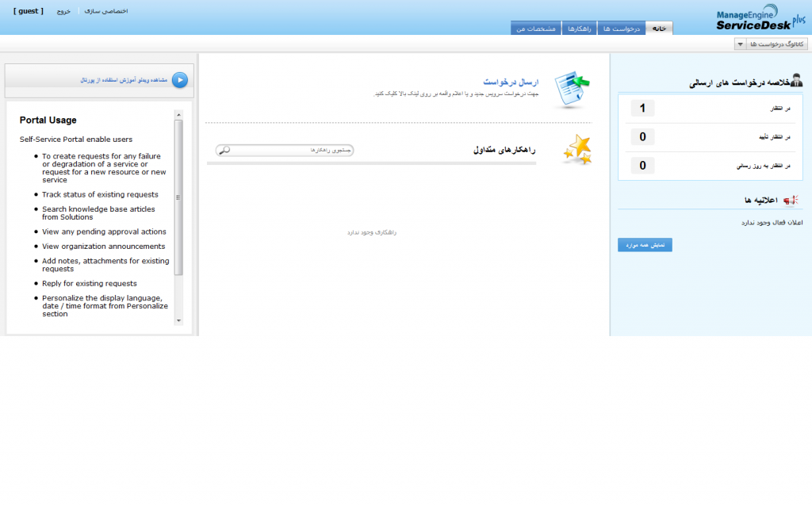The width and height of the screenshot is (812, 505).
Task: Open the درخواست ها tab
Action: (x=621, y=29)
